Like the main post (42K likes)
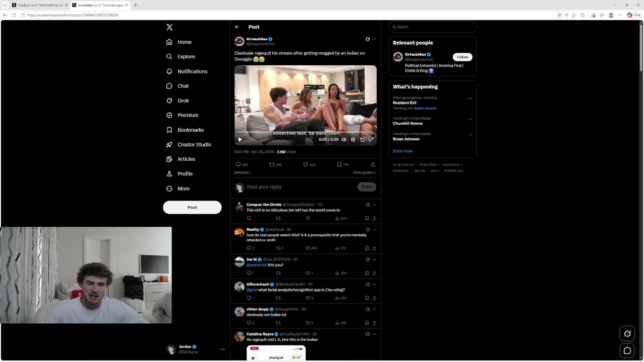The width and height of the screenshot is (644, 362). pos(309,164)
